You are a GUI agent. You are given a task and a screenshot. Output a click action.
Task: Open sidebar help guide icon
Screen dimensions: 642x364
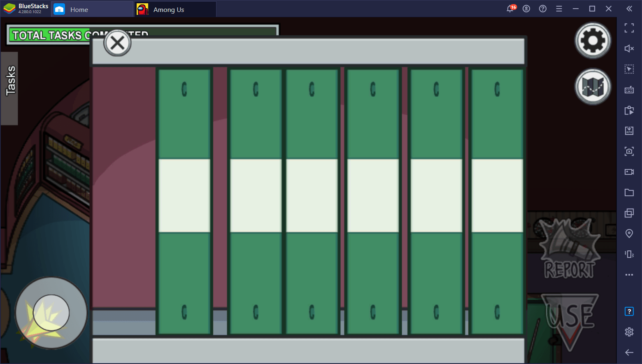(x=629, y=311)
